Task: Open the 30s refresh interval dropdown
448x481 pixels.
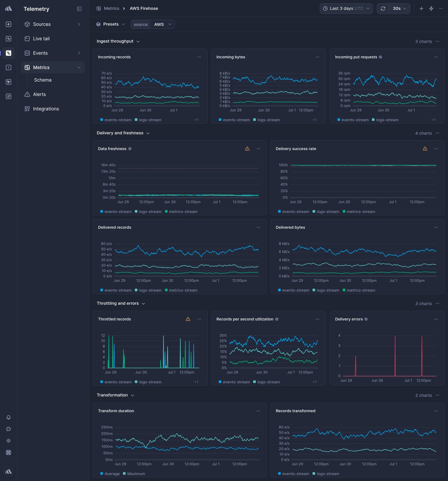Action: (399, 8)
